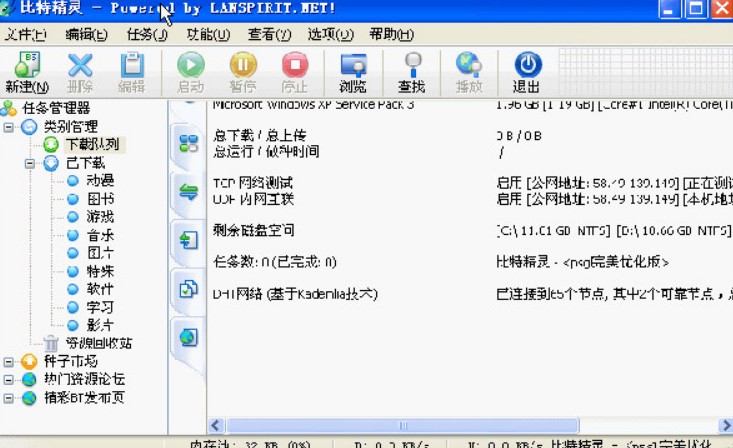Click the TCP 网络测试 label

point(253,182)
